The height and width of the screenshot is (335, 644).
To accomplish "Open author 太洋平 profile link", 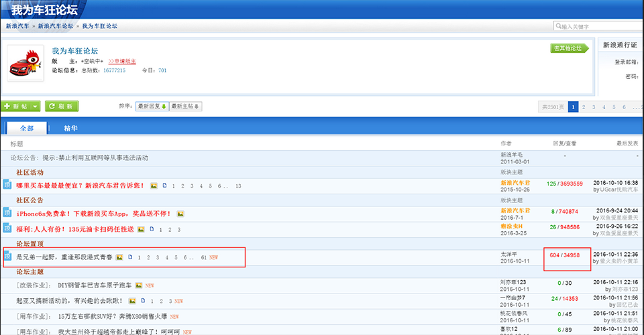I will (510, 254).
